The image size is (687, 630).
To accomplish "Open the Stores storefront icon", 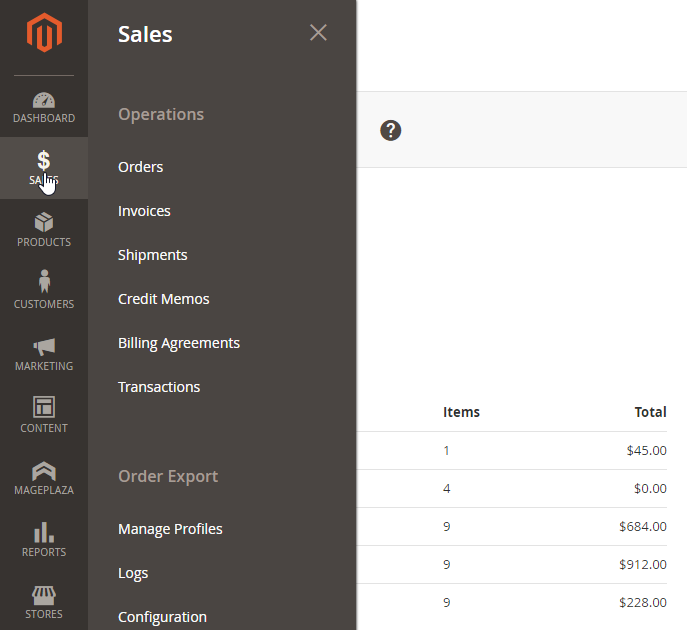I will coord(44,595).
